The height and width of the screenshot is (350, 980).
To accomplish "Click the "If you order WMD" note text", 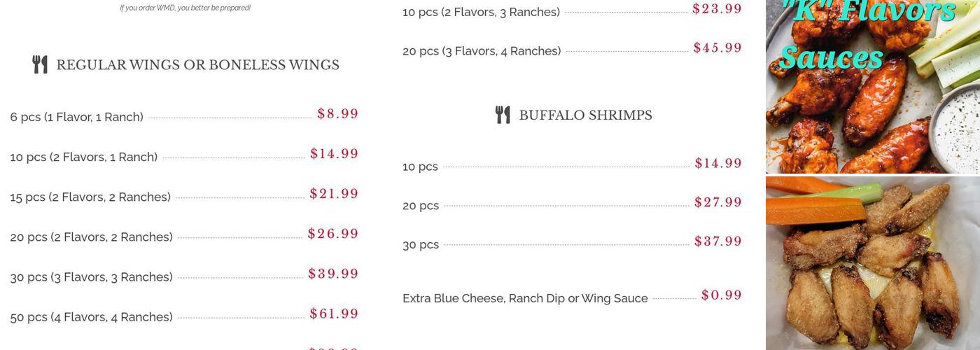I will point(185,8).
